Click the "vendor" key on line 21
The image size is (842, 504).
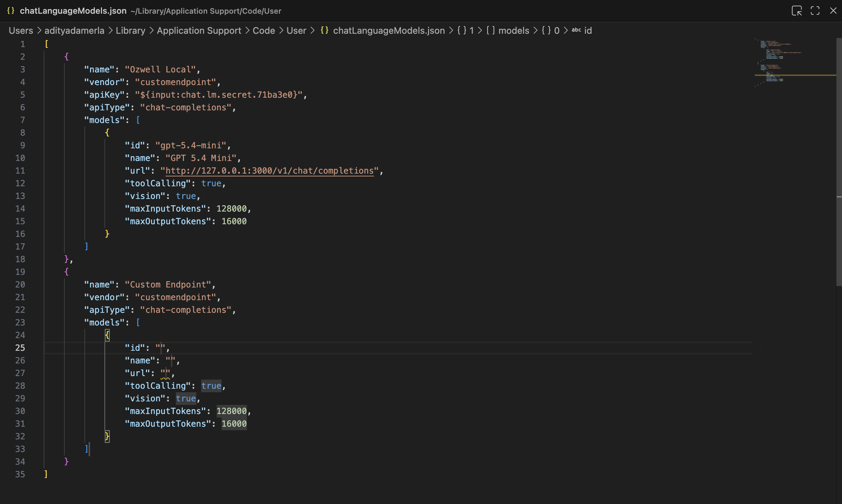(x=104, y=297)
